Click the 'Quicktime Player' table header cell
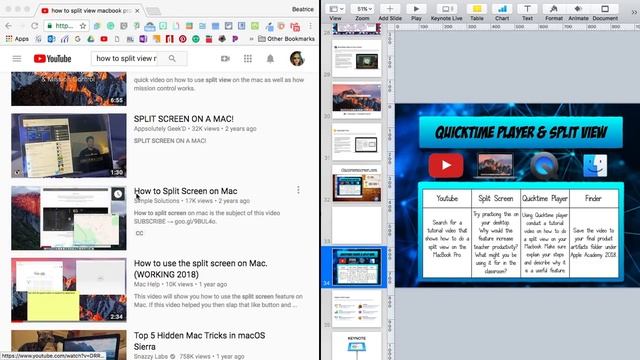640x360 pixels. point(545,199)
